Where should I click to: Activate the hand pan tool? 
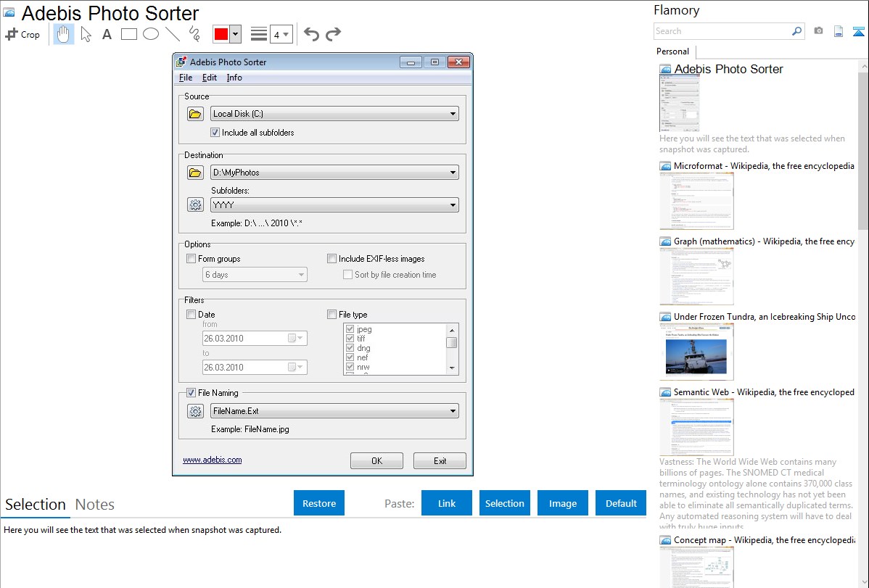[x=63, y=34]
